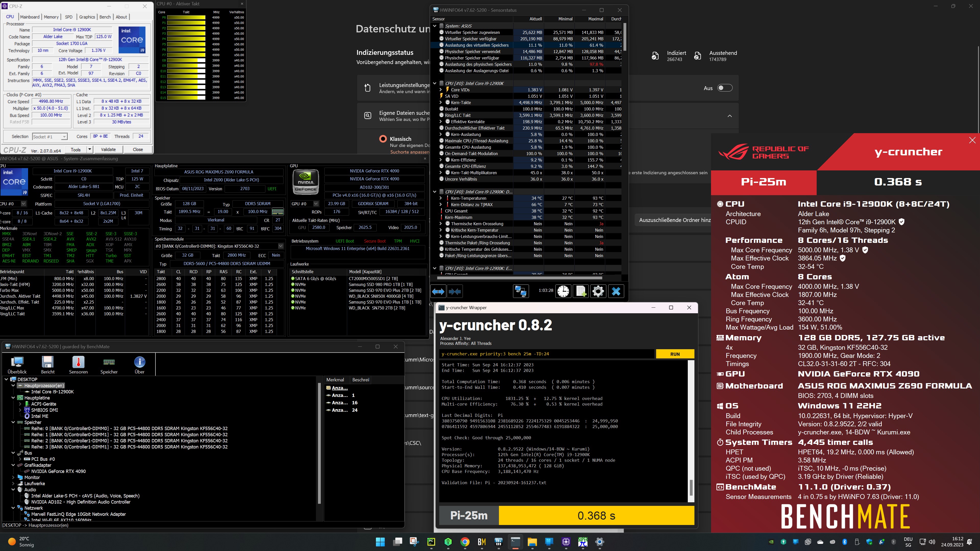Viewport: 980px width, 551px height.
Task: Click the y-cruncher command line input field
Action: [x=546, y=354]
